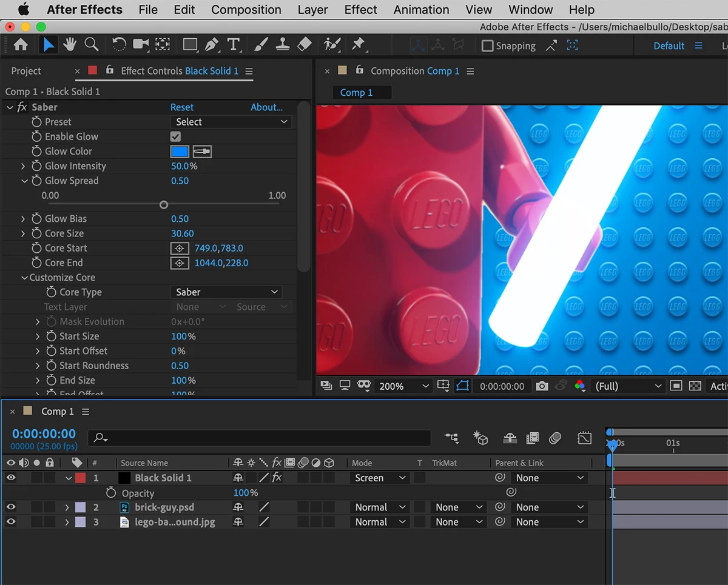Viewport: 728px width, 585px height.
Task: Hide the brick-guy.psd layer
Action: pyautogui.click(x=11, y=507)
